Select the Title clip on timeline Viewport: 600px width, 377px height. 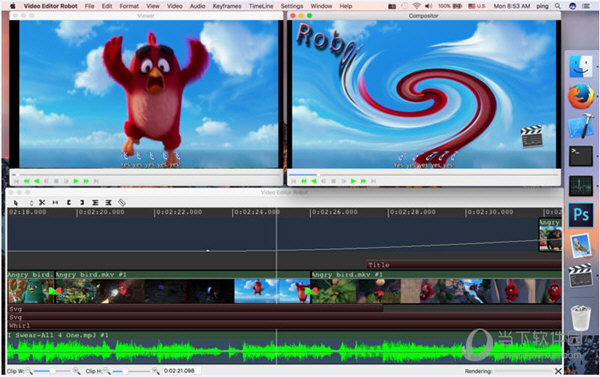[464, 264]
